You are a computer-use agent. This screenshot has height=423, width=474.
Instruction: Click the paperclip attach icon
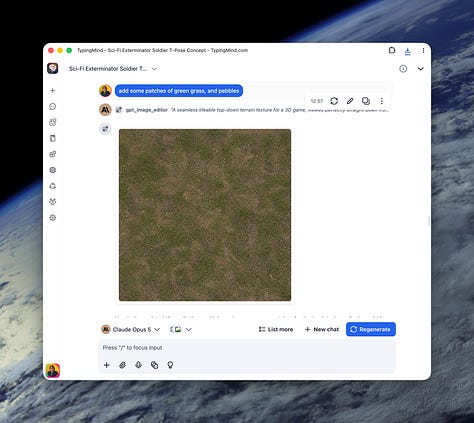point(122,365)
